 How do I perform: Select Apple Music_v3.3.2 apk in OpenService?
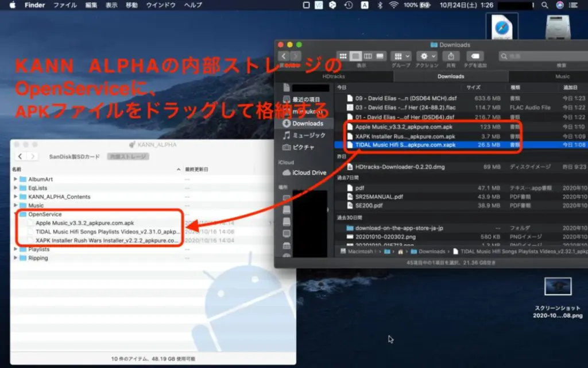click(x=85, y=223)
